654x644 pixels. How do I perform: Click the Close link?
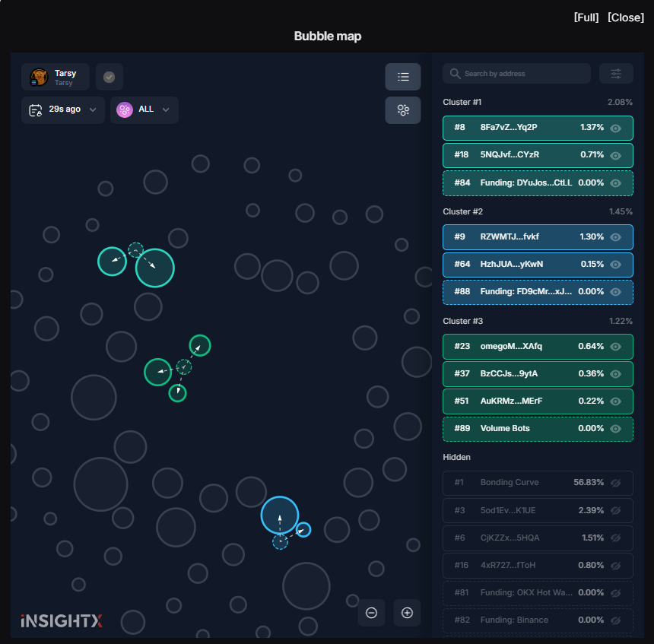click(x=626, y=17)
